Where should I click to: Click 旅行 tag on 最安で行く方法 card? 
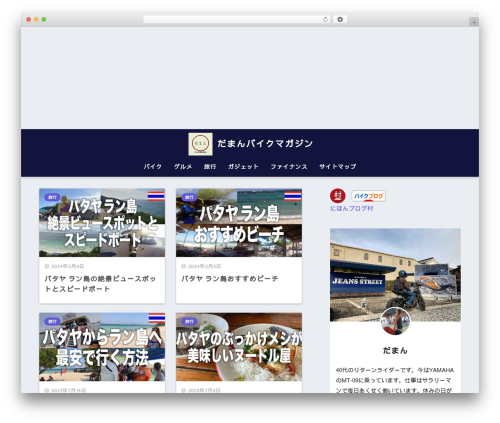pos(52,321)
